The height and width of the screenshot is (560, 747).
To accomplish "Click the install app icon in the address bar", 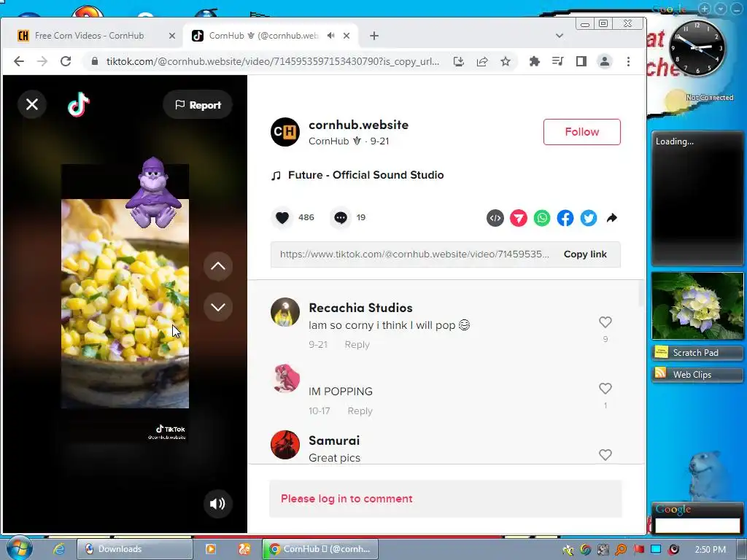I will click(x=458, y=61).
